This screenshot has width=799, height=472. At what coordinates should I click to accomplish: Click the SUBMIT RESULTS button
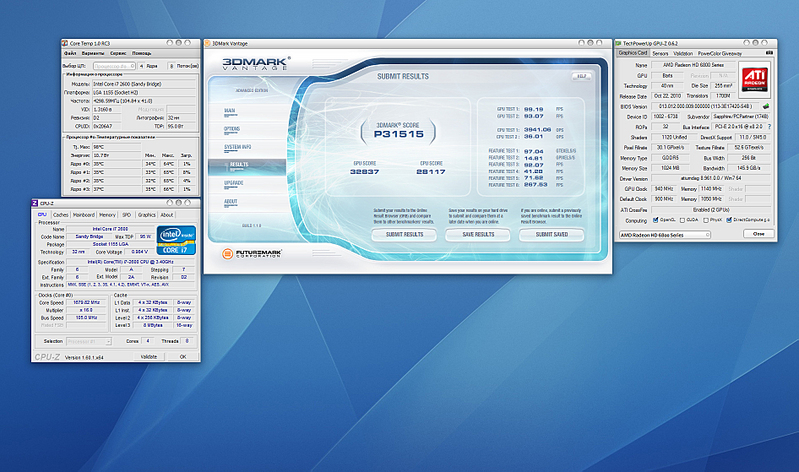(404, 234)
